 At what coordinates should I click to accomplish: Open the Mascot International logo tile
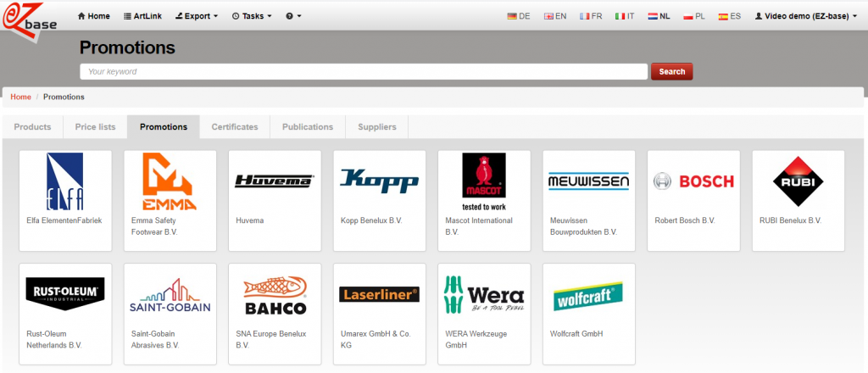click(x=483, y=181)
